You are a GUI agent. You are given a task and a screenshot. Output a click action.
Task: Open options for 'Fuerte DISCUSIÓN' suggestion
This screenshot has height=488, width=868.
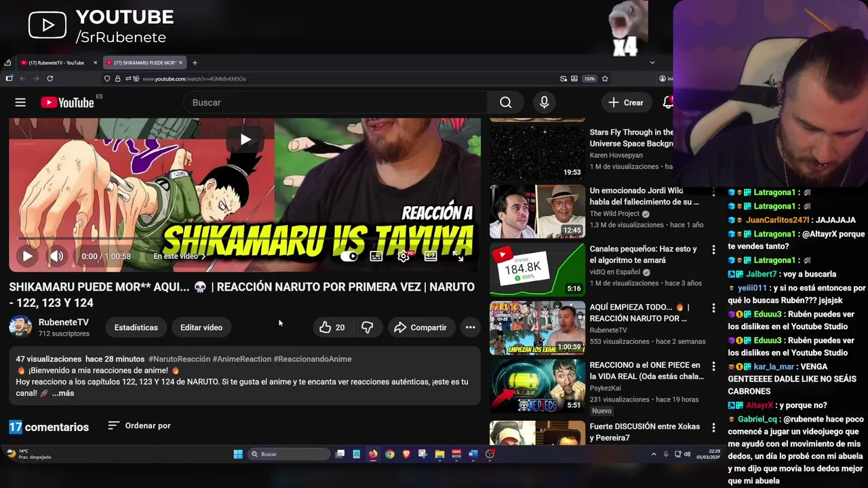click(713, 427)
